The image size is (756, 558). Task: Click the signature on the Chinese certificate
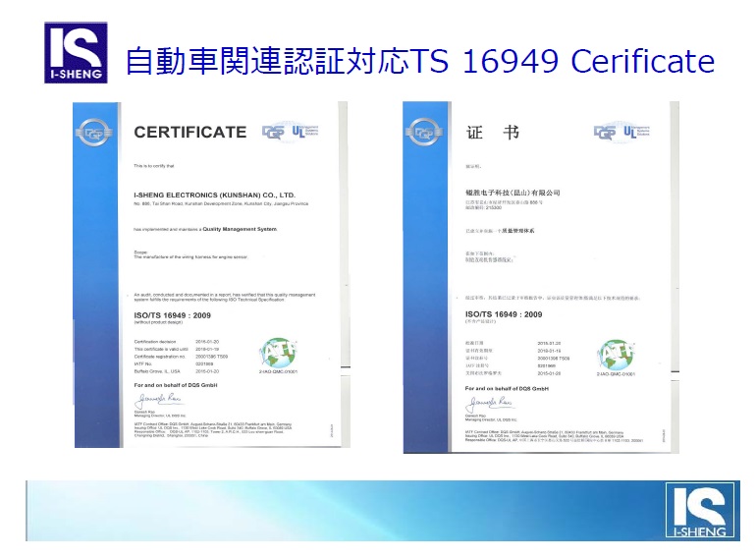[489, 403]
